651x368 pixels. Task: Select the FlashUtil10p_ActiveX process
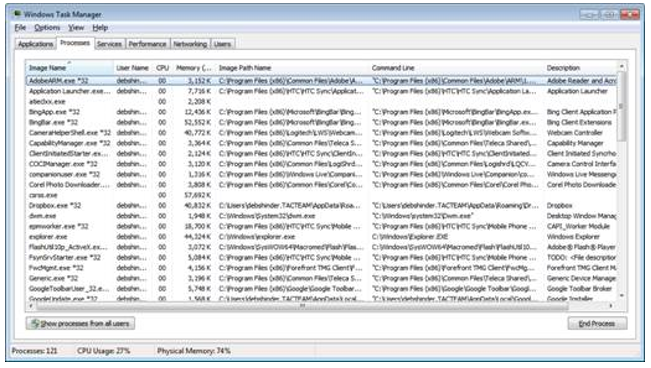[x=321, y=247]
